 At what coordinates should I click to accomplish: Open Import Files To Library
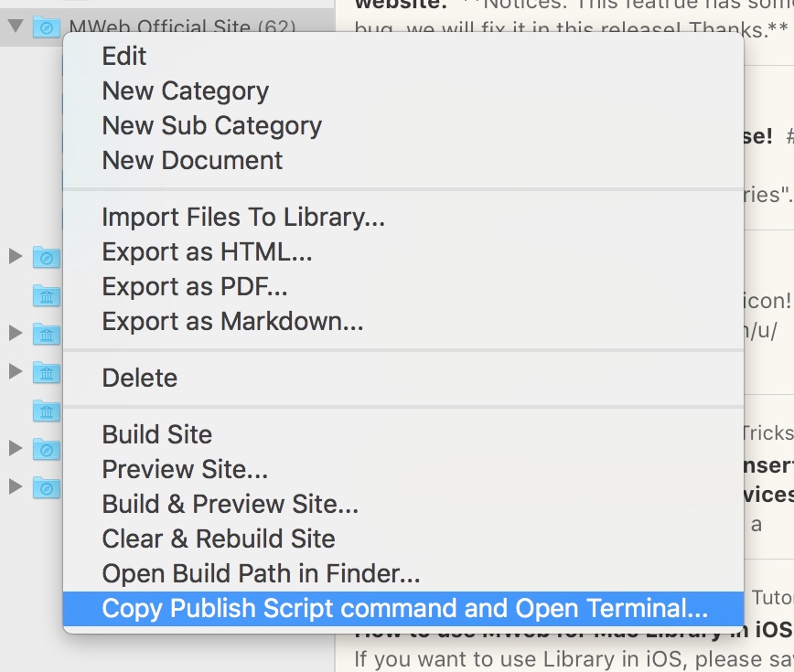[x=243, y=217]
